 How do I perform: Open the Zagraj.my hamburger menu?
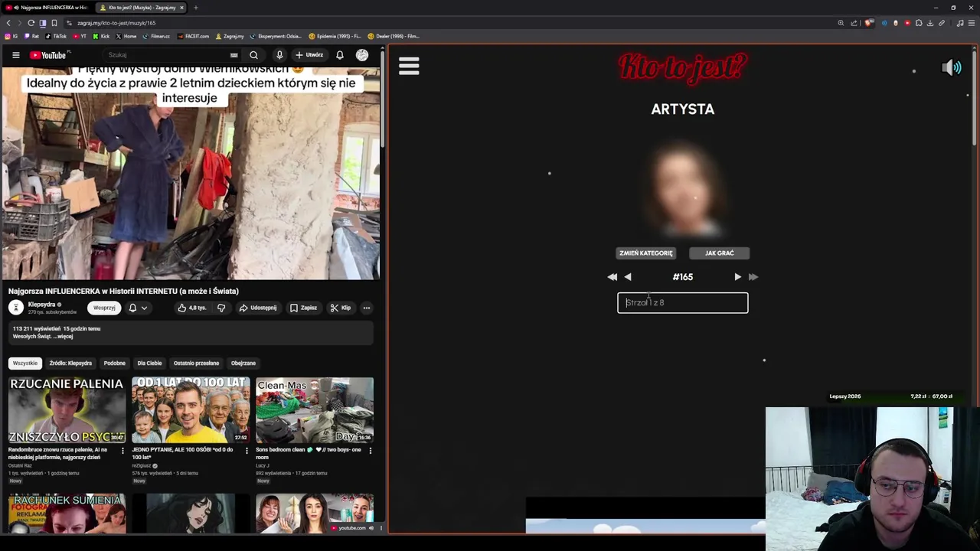pos(409,67)
